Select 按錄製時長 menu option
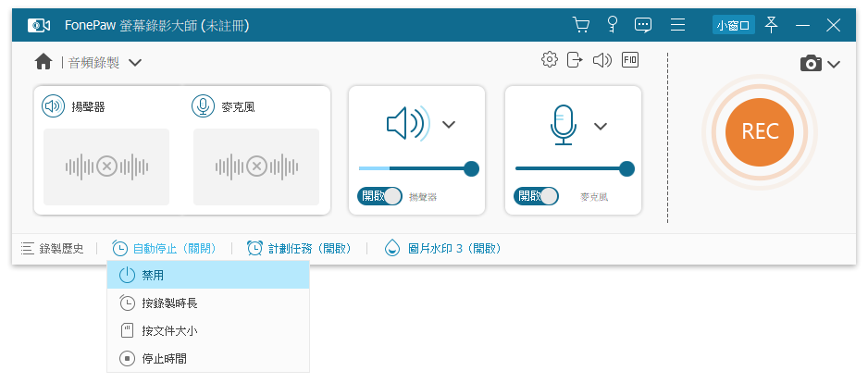The width and height of the screenshot is (868, 383). (208, 303)
